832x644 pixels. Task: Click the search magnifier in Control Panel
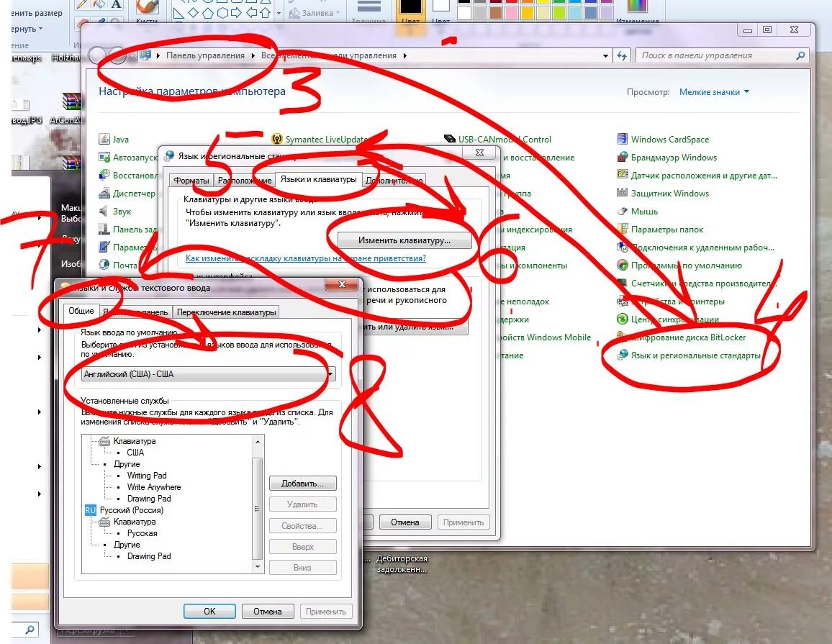click(x=800, y=55)
